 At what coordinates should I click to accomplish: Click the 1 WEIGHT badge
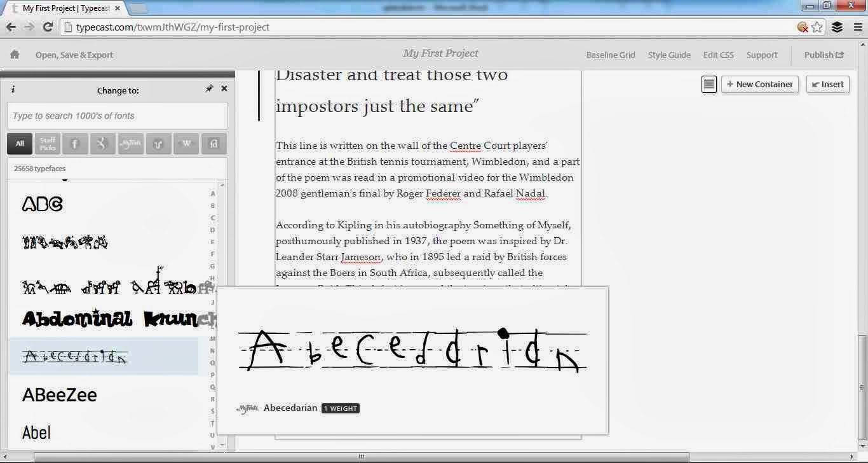point(341,408)
